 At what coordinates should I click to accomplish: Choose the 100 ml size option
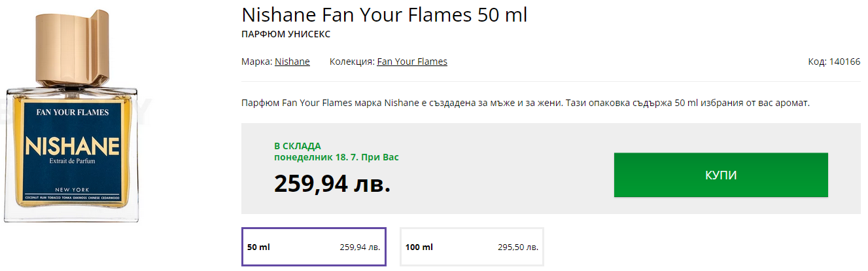pyautogui.click(x=472, y=247)
